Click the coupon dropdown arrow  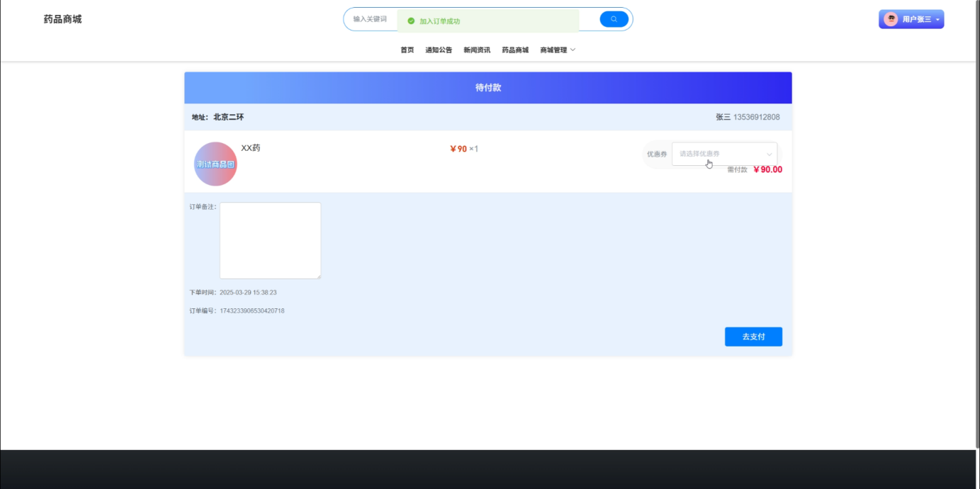770,154
